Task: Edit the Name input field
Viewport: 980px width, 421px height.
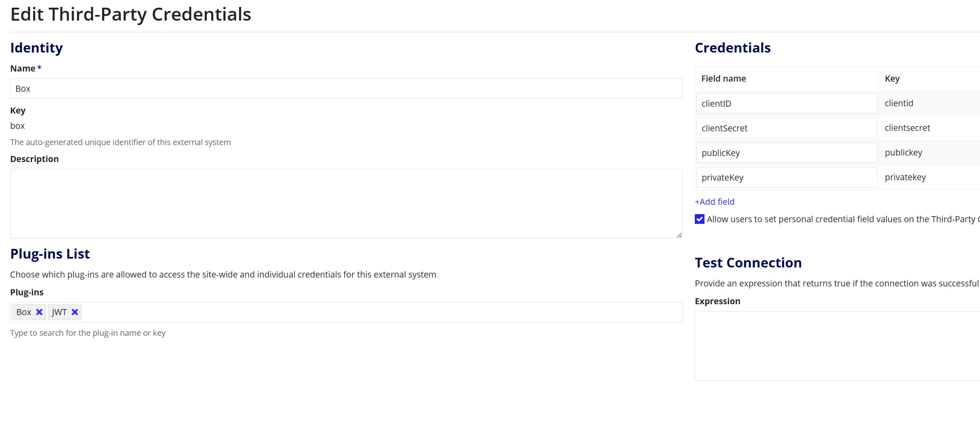Action: pyautogui.click(x=346, y=88)
